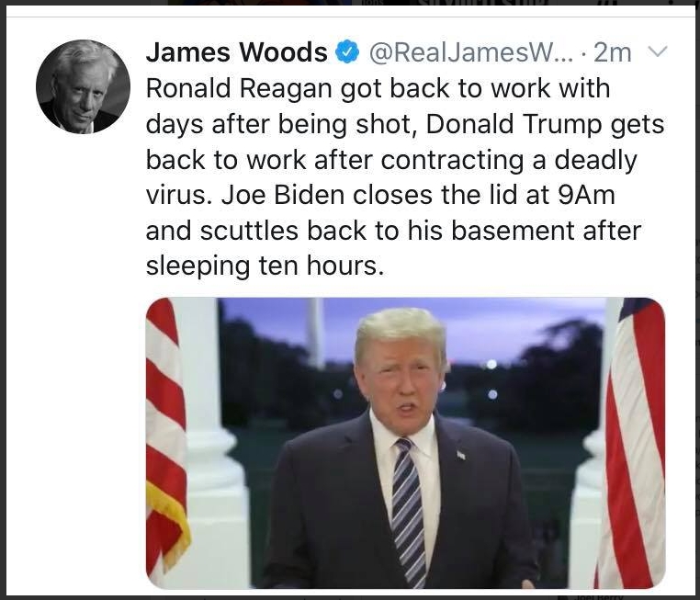Open the @RealJamesW handle link
Screen dimensions: 700x600
coord(470,52)
